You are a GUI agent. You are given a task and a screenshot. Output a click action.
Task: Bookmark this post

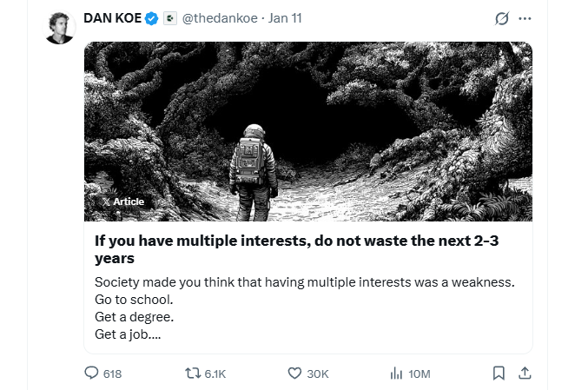(x=499, y=373)
